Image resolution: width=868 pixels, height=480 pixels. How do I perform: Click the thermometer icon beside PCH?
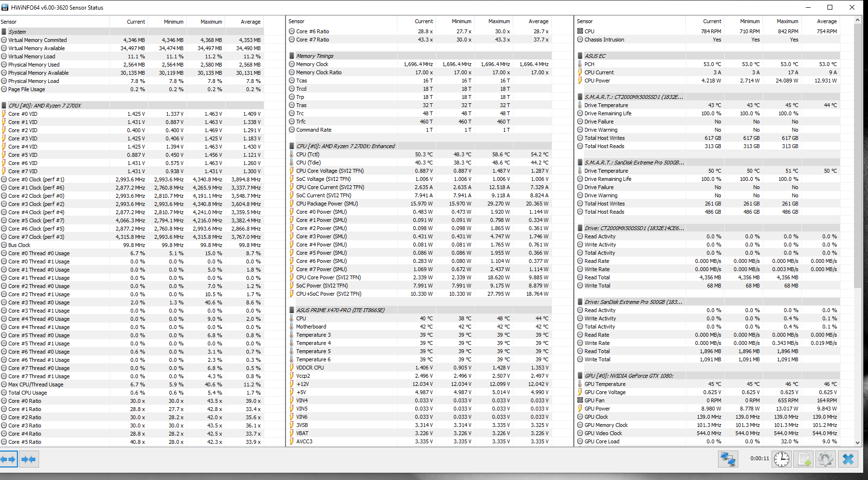[580, 64]
